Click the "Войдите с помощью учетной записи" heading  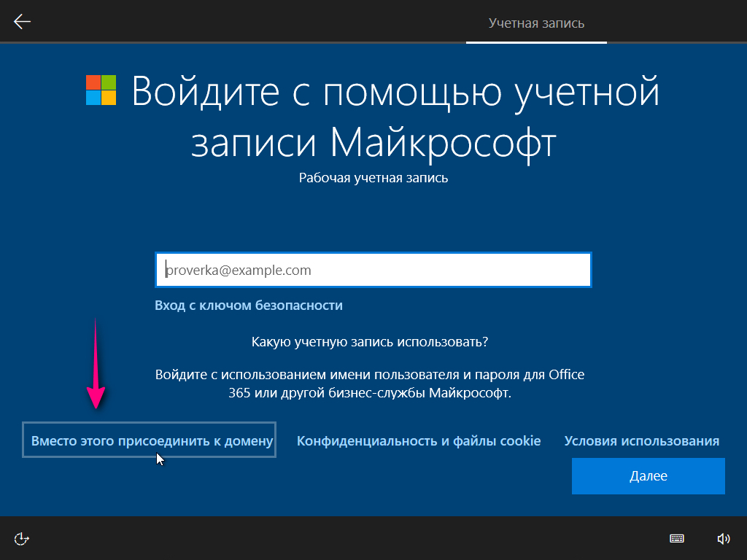(x=395, y=93)
